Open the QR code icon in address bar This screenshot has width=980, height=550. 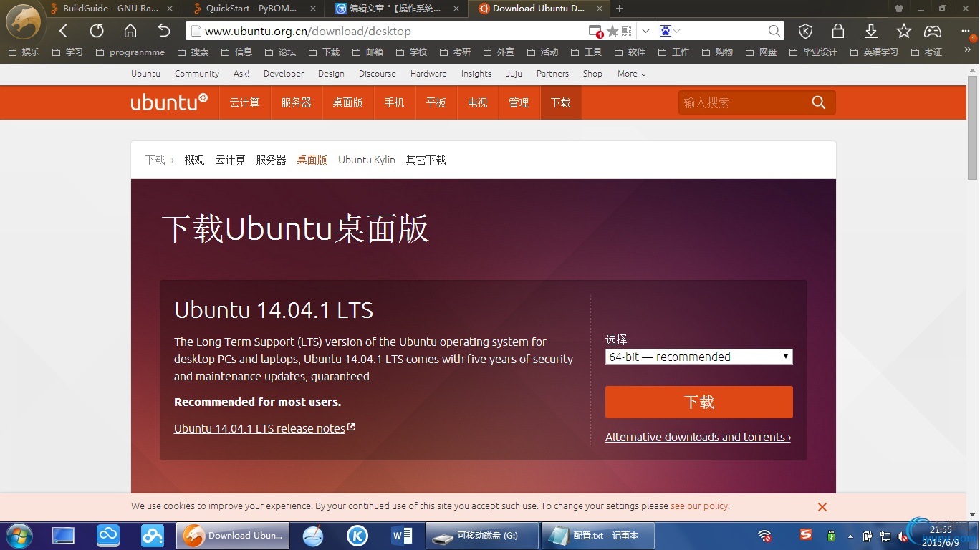[x=626, y=31]
